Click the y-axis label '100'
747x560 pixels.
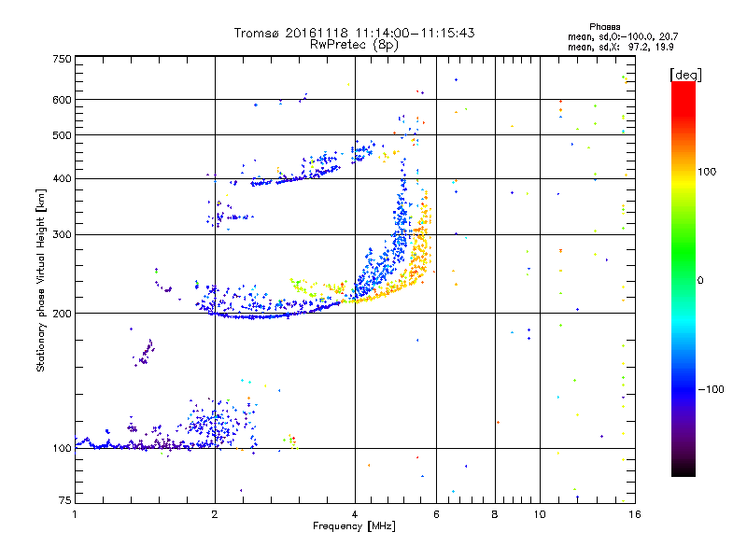coord(63,448)
